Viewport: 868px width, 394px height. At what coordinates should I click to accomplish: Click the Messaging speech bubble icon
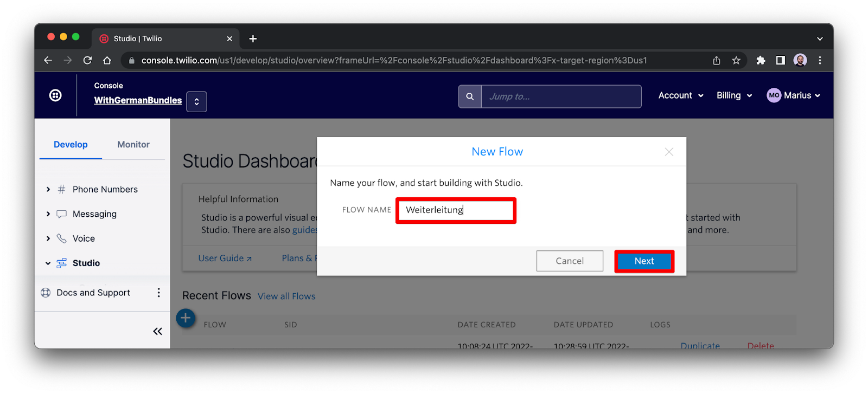(62, 214)
